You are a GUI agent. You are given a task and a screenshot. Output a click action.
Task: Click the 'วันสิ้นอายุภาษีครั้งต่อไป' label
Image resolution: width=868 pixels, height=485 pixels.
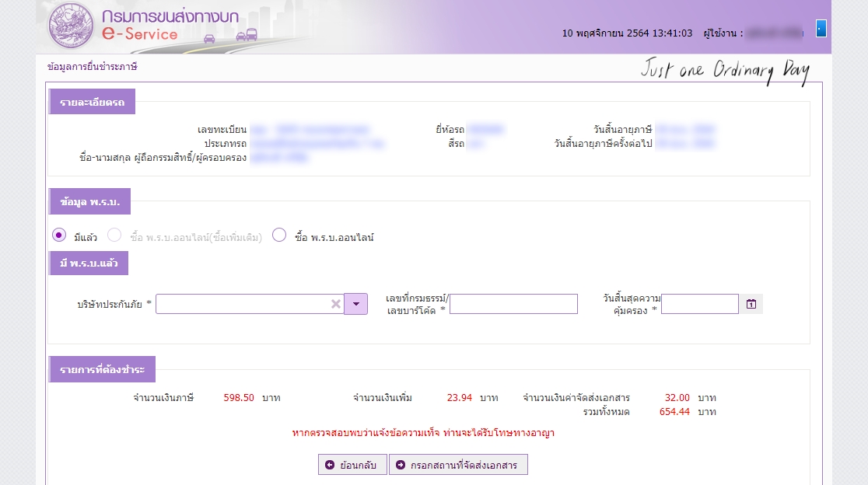tap(603, 143)
